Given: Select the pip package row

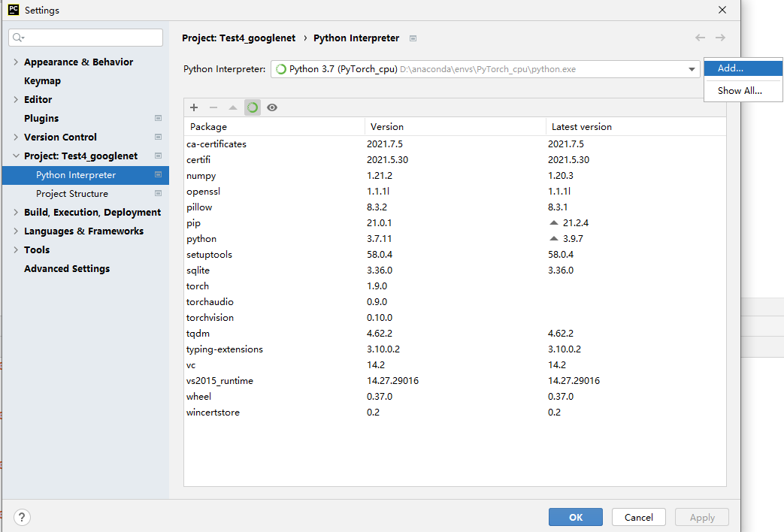Looking at the screenshot, I should (x=455, y=223).
